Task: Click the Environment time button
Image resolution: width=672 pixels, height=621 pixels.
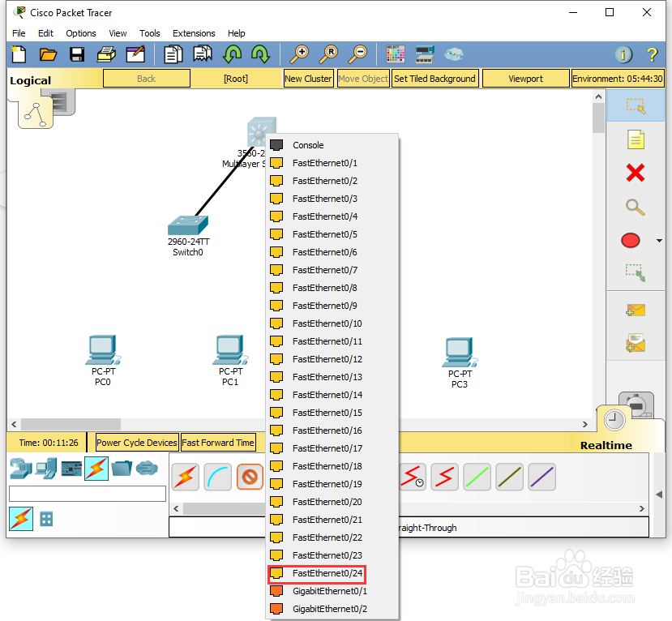Action: 618,79
